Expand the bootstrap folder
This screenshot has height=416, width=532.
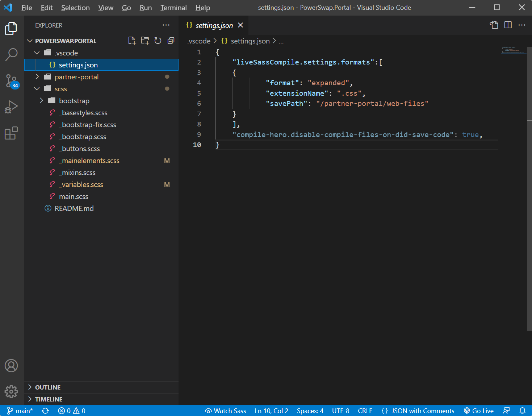(x=41, y=101)
